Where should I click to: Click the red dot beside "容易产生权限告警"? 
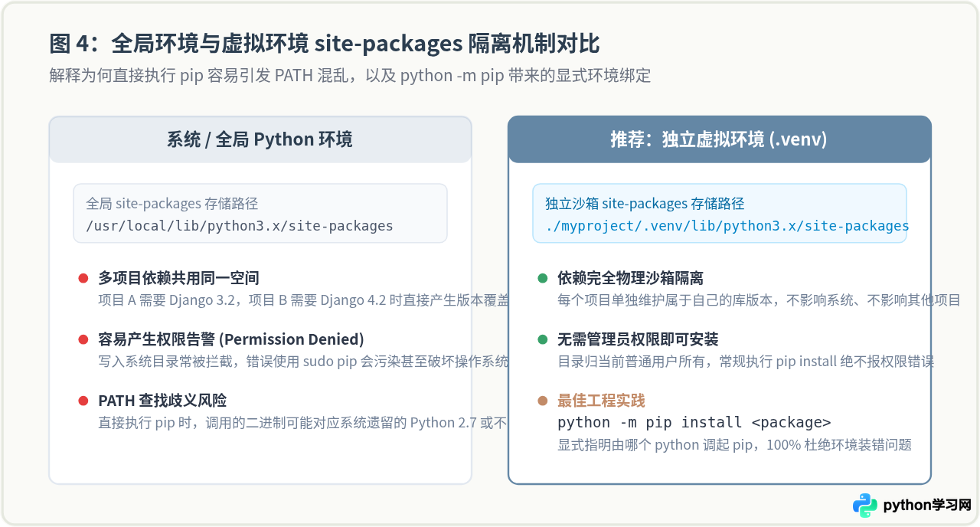click(x=83, y=339)
